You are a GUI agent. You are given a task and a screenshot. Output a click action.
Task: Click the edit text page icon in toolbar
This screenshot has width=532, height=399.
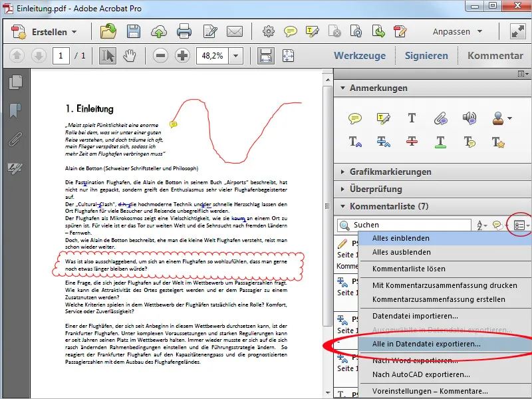tap(210, 31)
